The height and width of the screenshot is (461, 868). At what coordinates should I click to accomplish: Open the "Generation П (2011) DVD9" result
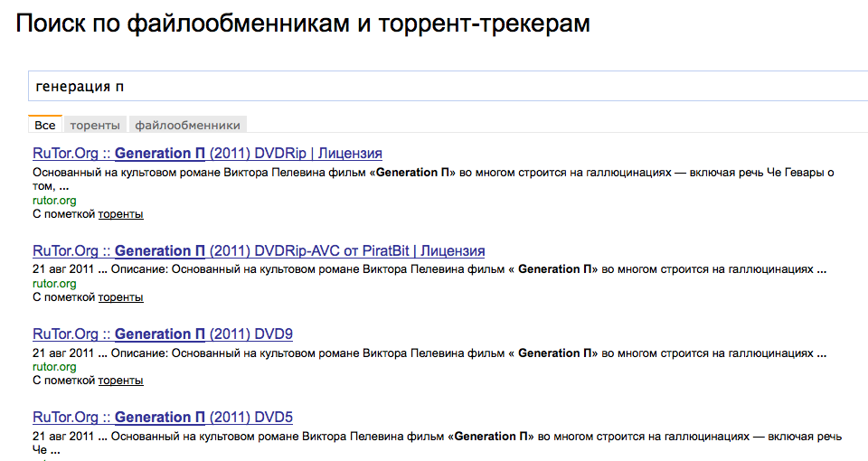(x=163, y=334)
